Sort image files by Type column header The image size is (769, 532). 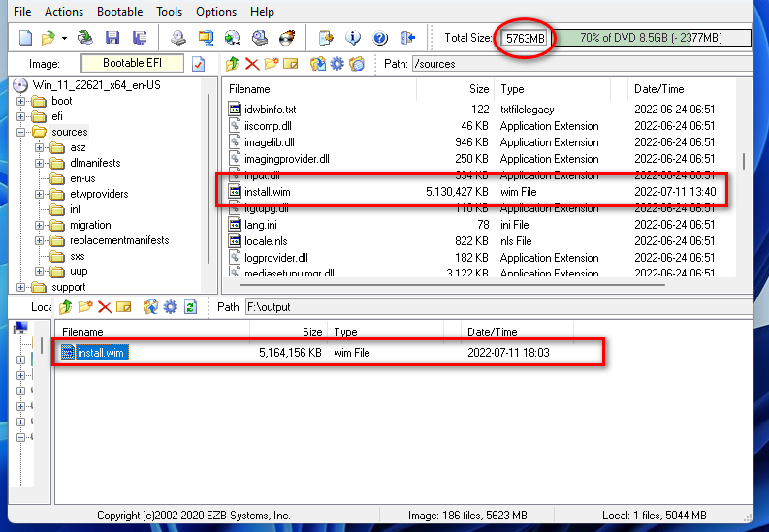pos(553,89)
